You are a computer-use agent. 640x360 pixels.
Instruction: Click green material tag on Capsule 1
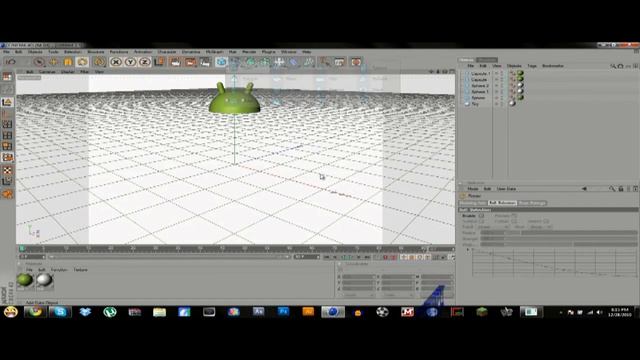tap(520, 73)
